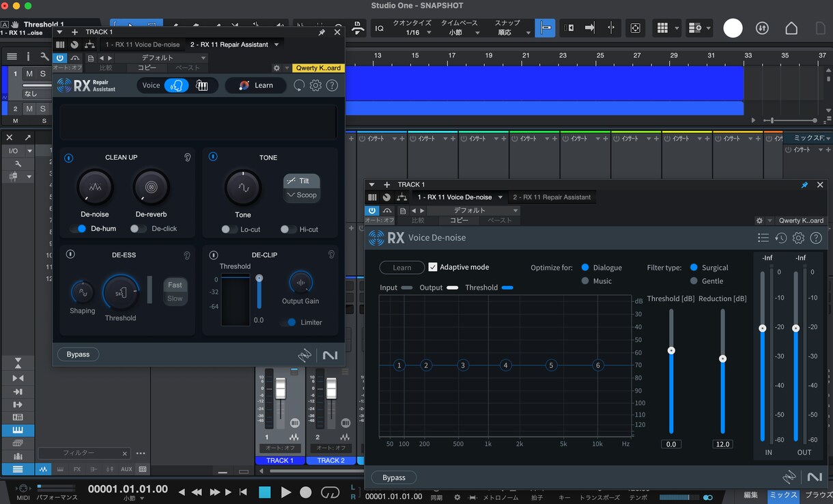This screenshot has width=833, height=504.
Task: Open Repair Assistant help question mark
Action: click(x=332, y=85)
